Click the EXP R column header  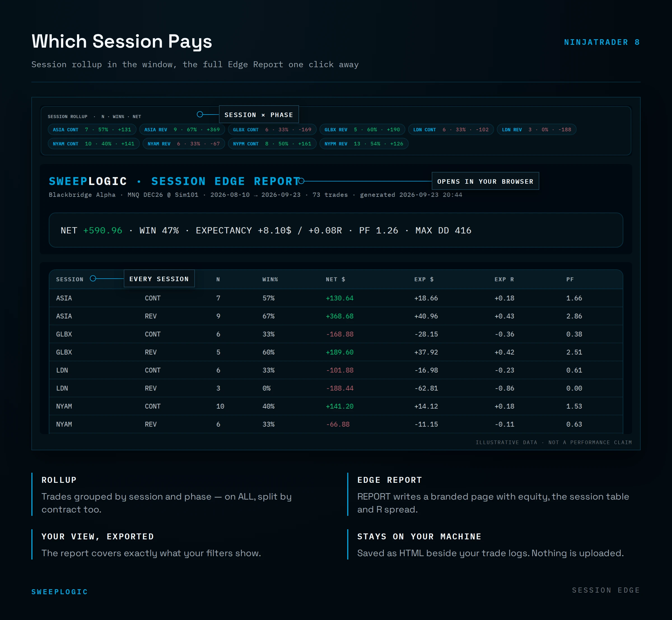click(x=504, y=279)
